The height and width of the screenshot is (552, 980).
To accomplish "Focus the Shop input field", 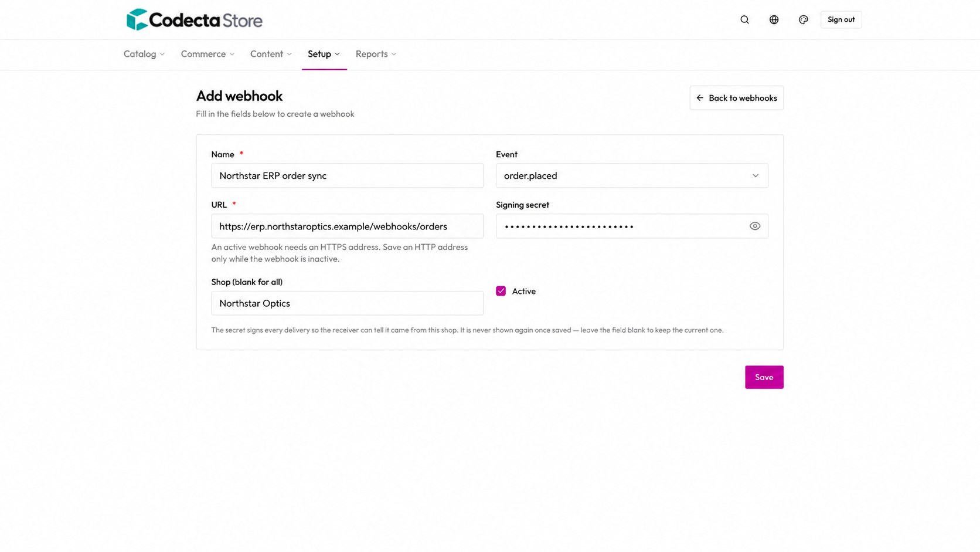I will click(x=347, y=303).
